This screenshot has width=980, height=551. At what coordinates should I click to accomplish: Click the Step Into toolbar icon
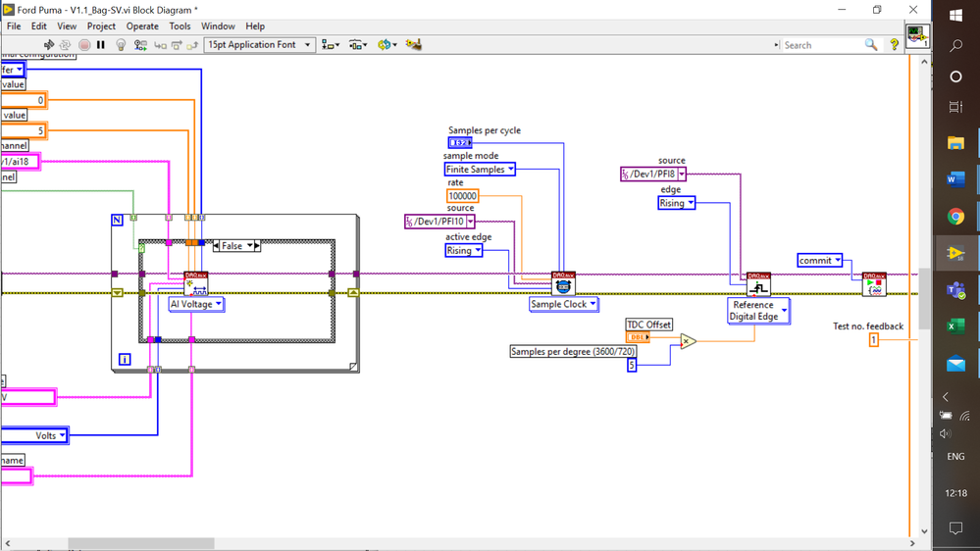point(161,45)
